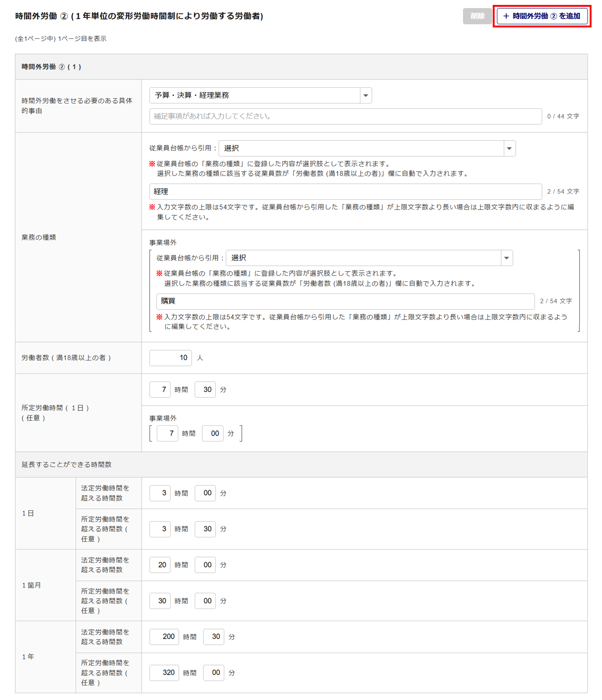Click 1箇月 所定労働時間 hours field showing 30
The image size is (602, 700).
pos(160,601)
